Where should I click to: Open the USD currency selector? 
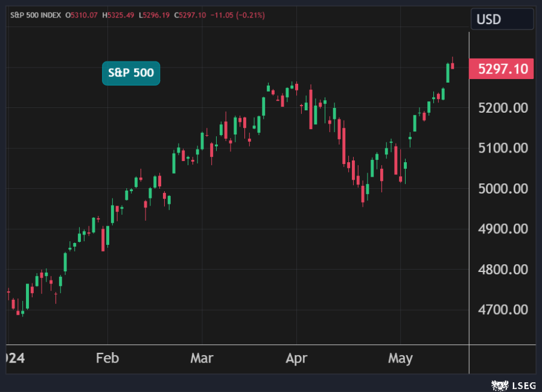(502, 19)
